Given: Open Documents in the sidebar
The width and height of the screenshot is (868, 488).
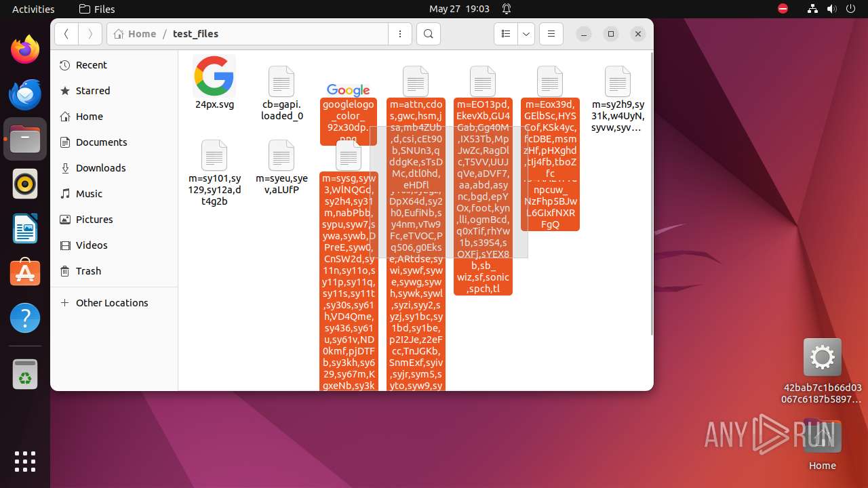Looking at the screenshot, I should [114, 142].
